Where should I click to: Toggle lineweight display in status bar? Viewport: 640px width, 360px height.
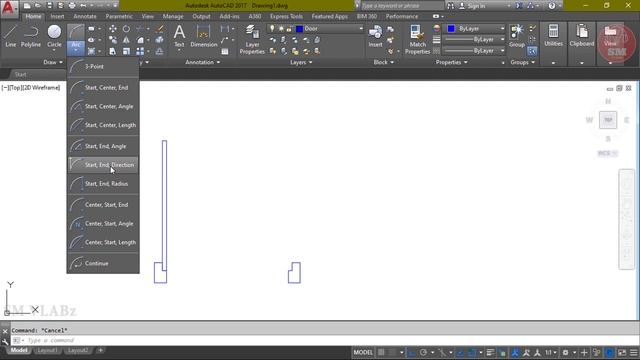(491, 352)
